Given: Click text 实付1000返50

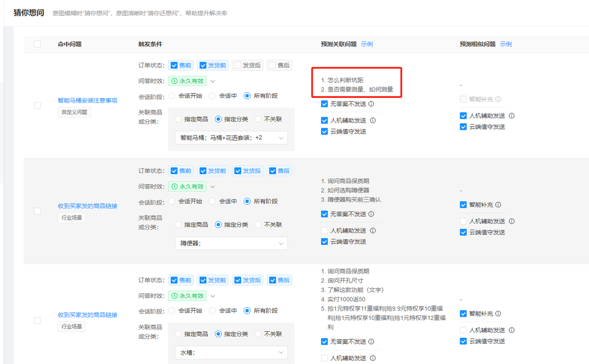Looking at the screenshot, I should point(346,299).
